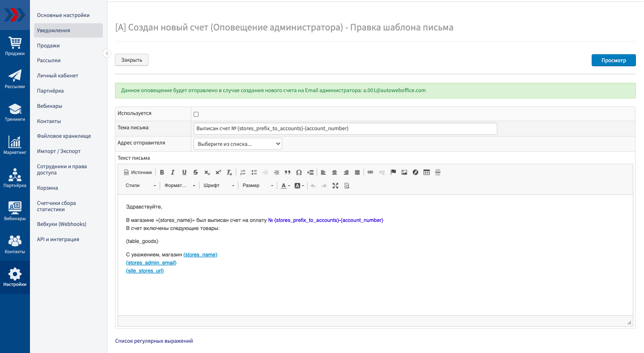Image resolution: width=644 pixels, height=353 pixels.
Task: Apply strikethrough formatting
Action: coord(195,172)
